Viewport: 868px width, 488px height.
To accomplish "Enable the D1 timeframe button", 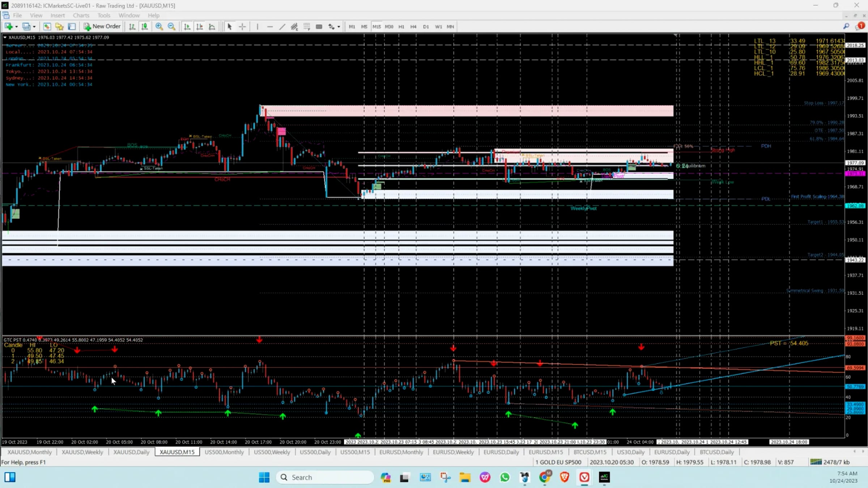I will (x=426, y=26).
